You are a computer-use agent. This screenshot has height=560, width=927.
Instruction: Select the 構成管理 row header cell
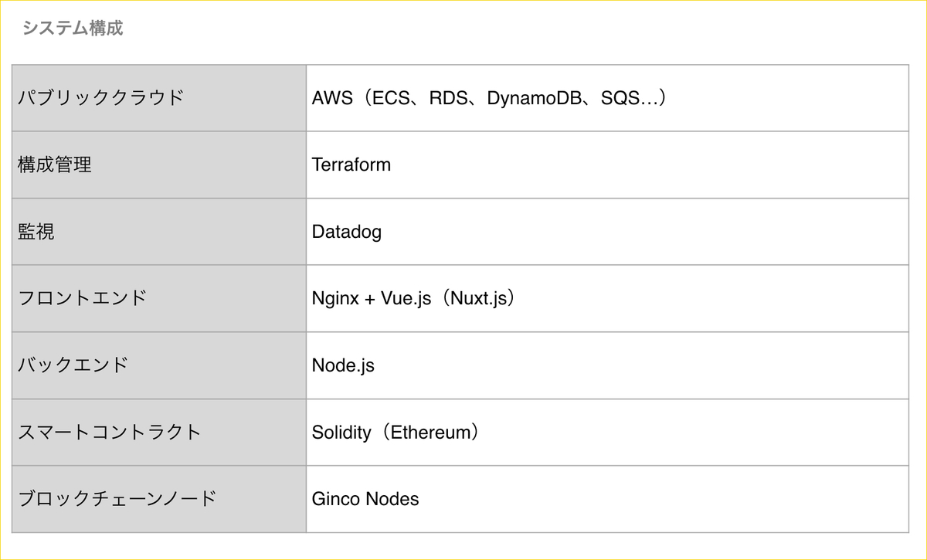click(x=159, y=165)
